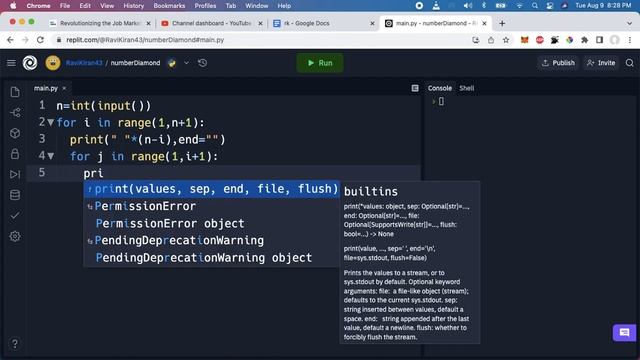640x360 pixels.
Task: Choose the print autocomplete suggestion
Action: coord(211,189)
